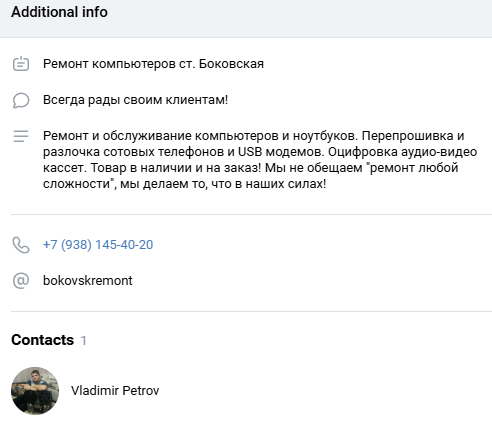Click the description lines icon
Viewport: 492px width, 422px height.
21,136
